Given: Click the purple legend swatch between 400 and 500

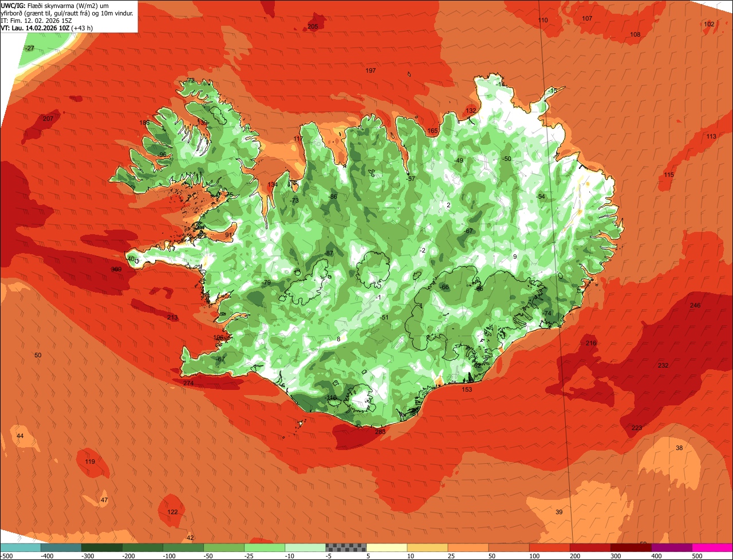Looking at the screenshot, I should coord(672,547).
